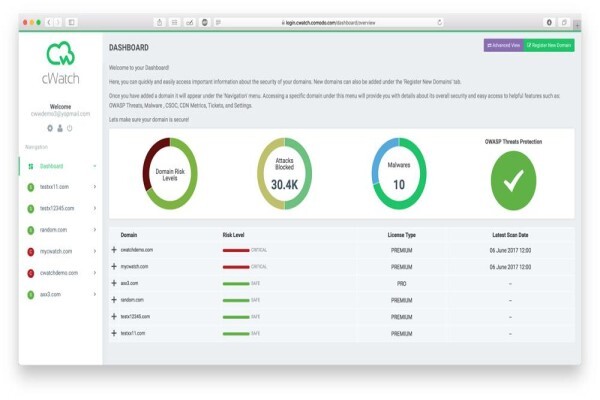The width and height of the screenshot is (600, 400).
Task: Click red critical risk bar for mycwatch.com
Action: (236, 267)
